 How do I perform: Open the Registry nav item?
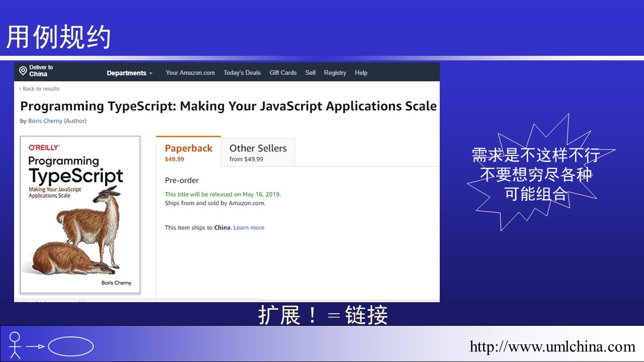[x=335, y=73]
